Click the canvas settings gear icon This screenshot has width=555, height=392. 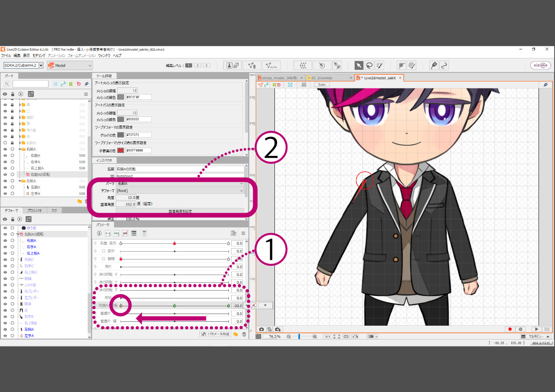tap(521, 329)
